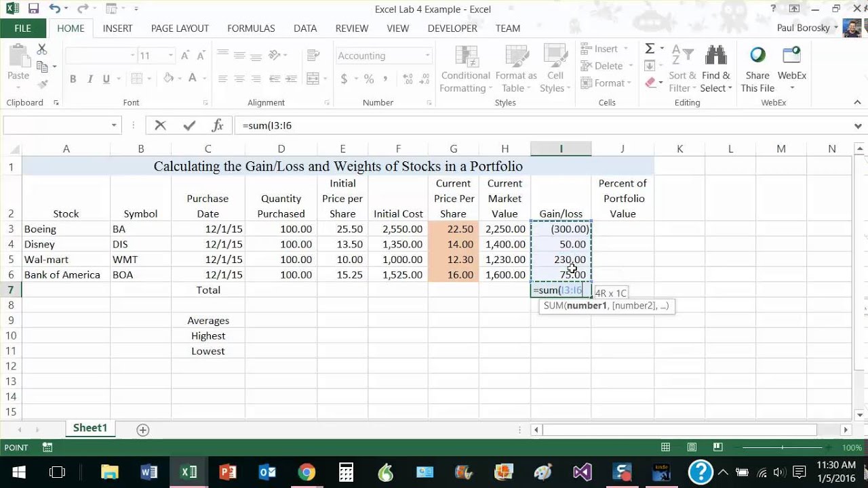Click the Undo arrow icon

point(55,9)
